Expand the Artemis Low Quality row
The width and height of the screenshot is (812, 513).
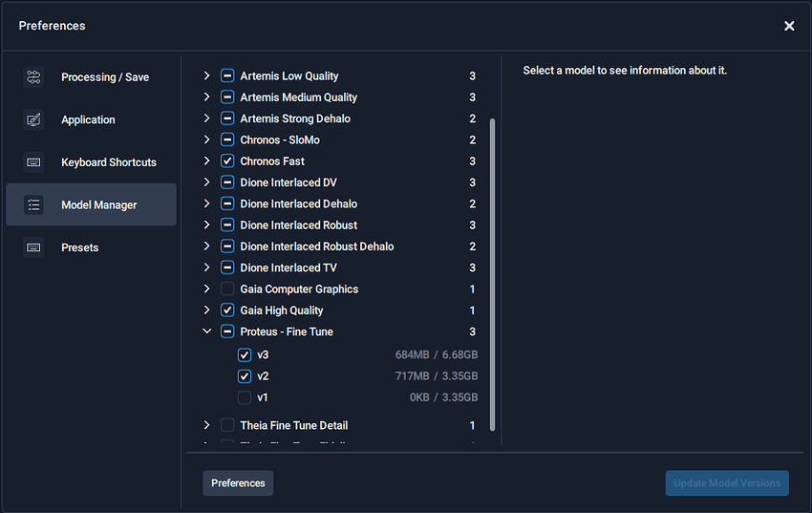206,75
